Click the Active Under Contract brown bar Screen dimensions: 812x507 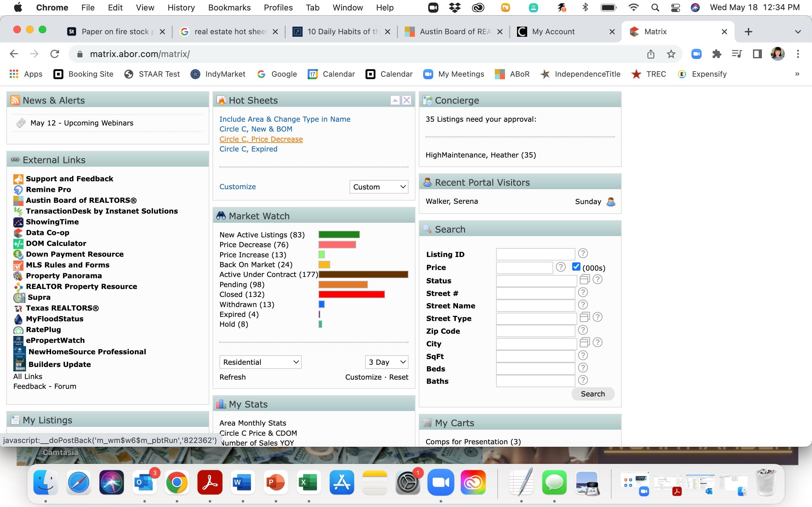[x=363, y=275]
